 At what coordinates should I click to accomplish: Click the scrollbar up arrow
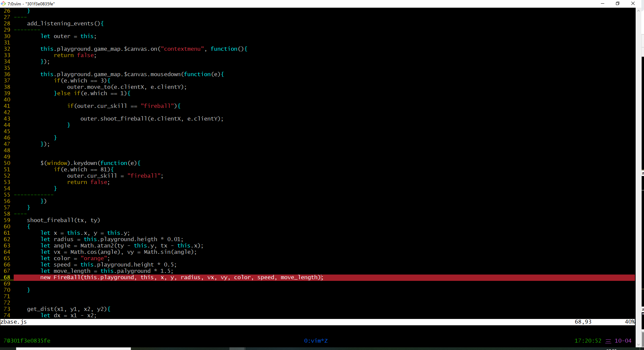[x=638, y=10]
